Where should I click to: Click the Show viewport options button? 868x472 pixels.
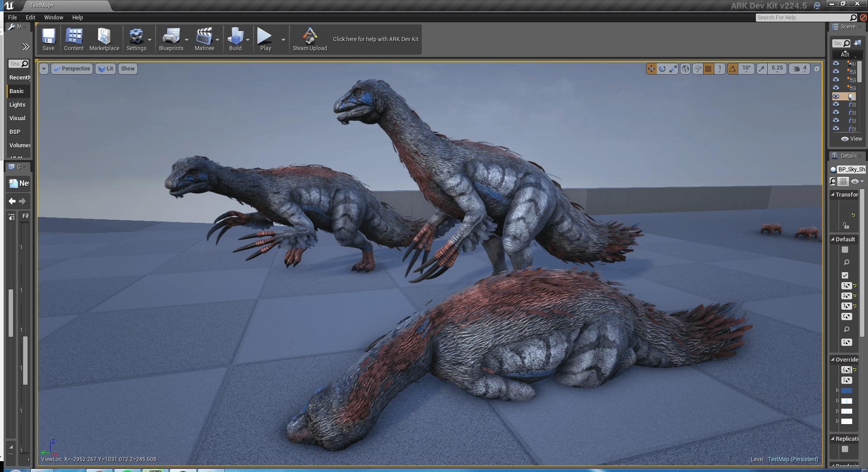coord(127,69)
